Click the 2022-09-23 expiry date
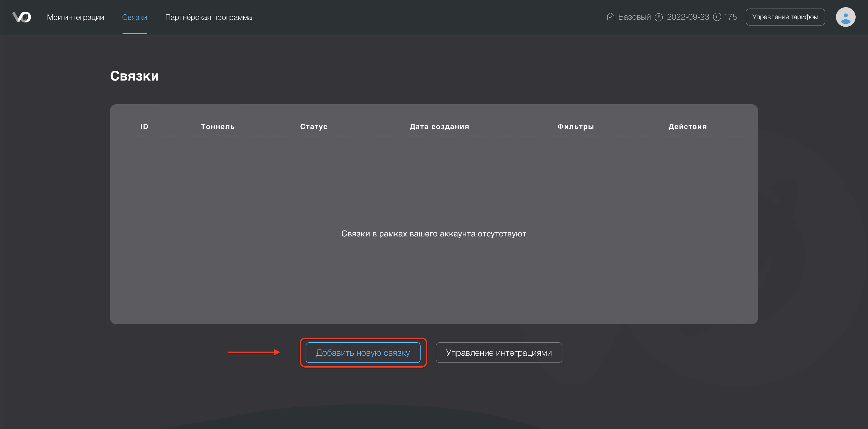This screenshot has height=429, width=868. coord(688,17)
